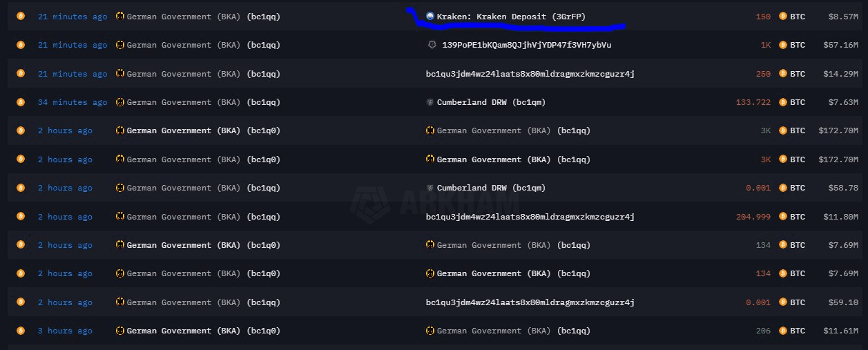Click the Bitcoin chain icon in the Kraken Deposit row
This screenshot has width=868, height=350.
coord(21,16)
